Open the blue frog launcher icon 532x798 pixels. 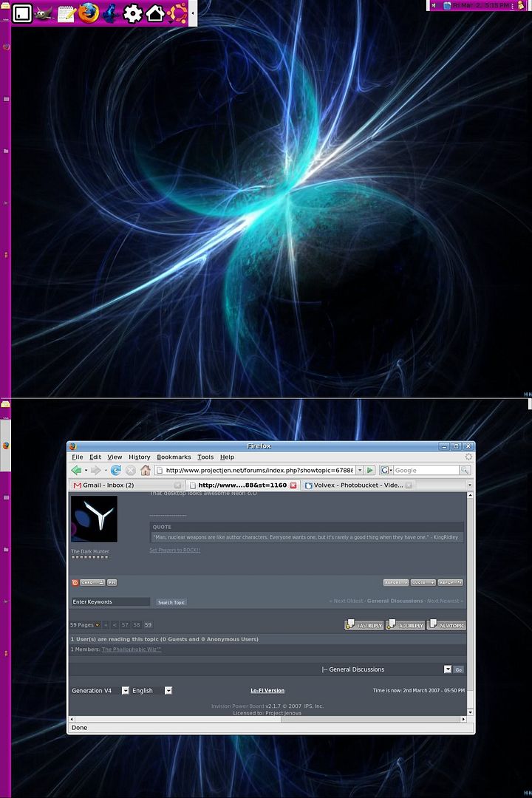click(x=111, y=13)
